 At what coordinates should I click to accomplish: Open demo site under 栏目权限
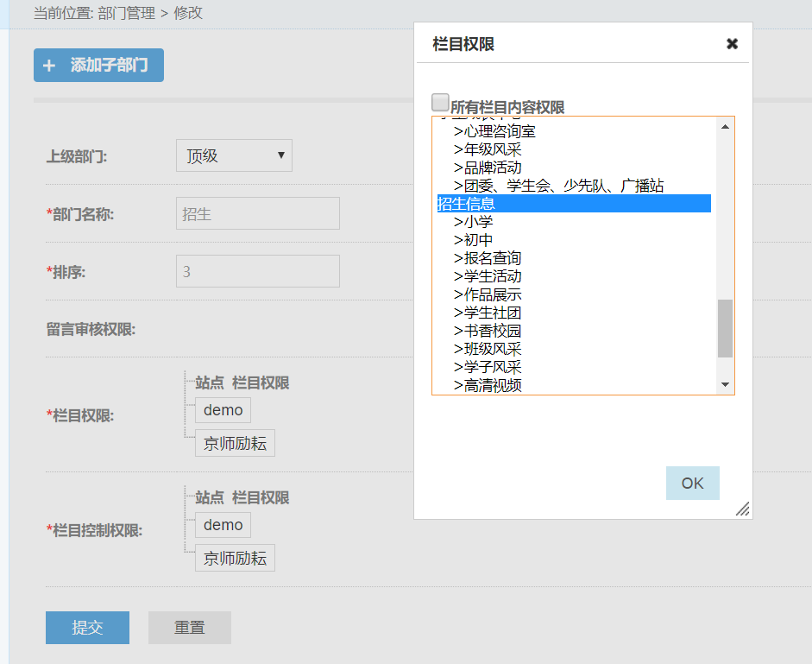click(223, 410)
